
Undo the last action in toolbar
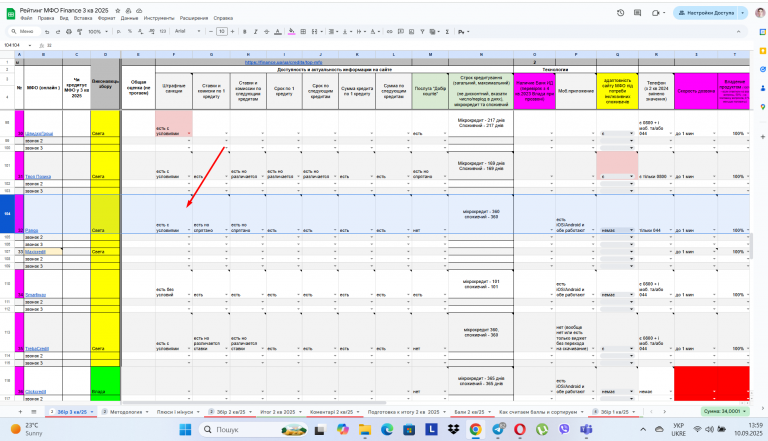tap(47, 31)
